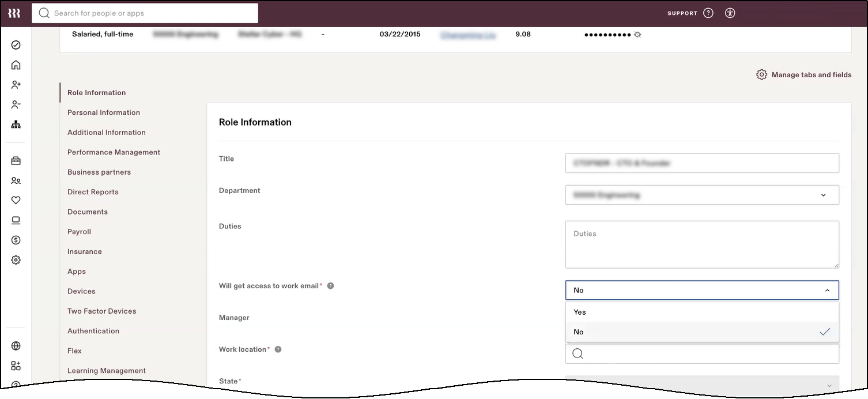Toggle password visibility with the eye icon
The height and width of the screenshot is (399, 868).
click(637, 34)
